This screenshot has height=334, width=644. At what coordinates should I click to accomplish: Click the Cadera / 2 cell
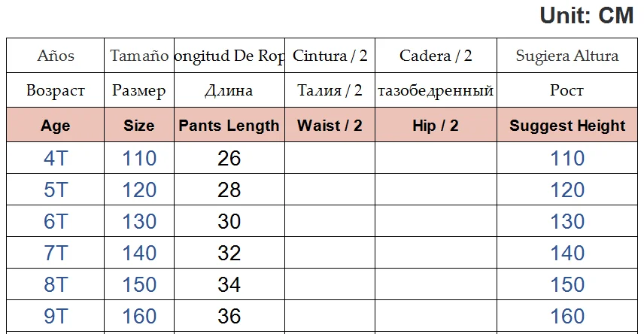pos(436,56)
